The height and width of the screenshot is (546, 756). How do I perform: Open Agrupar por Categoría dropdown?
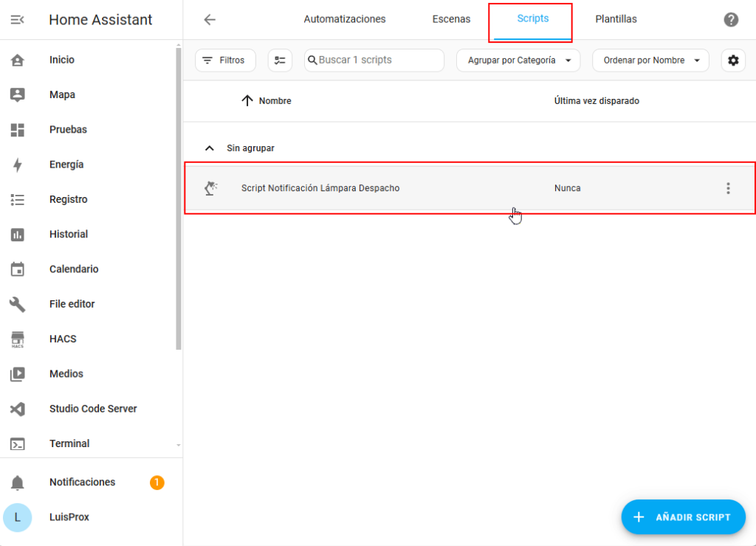click(518, 61)
